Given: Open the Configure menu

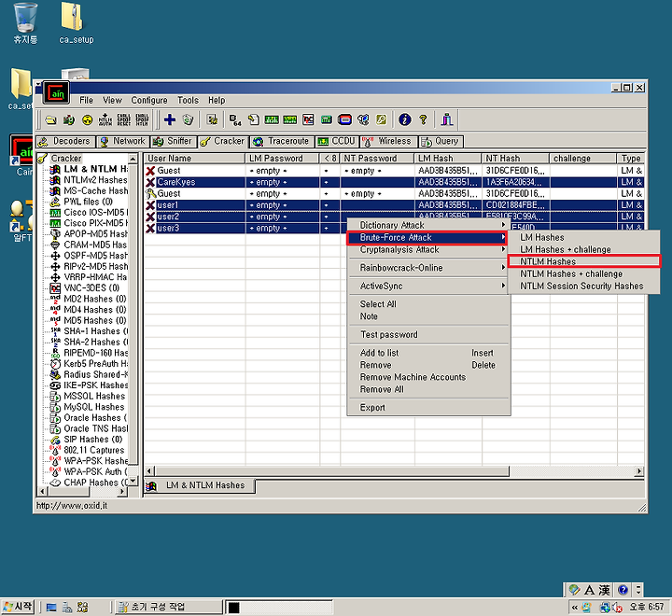Looking at the screenshot, I should 149,100.
